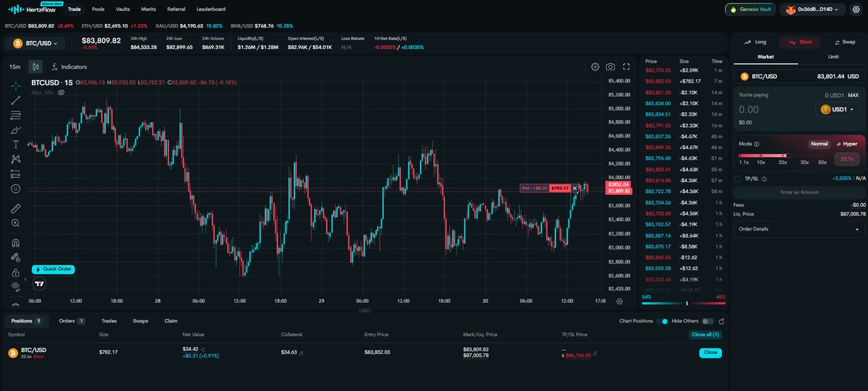Hide all drawings with eye icon
This screenshot has width=868, height=391.
(15, 287)
